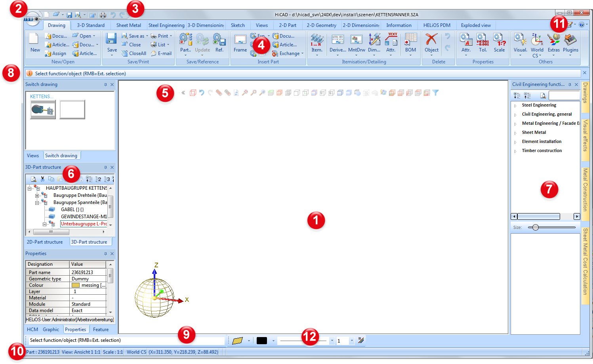Click Assign in New/Open group
The width and height of the screenshot is (593, 364).
pyautogui.click(x=55, y=53)
